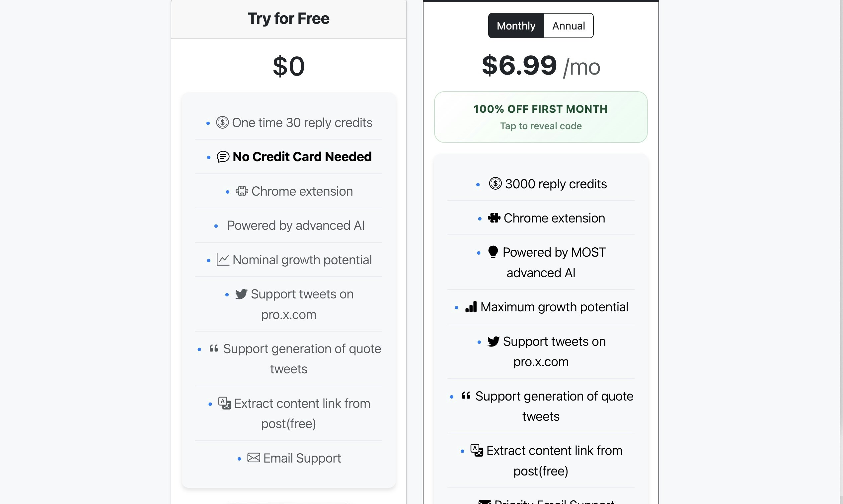The height and width of the screenshot is (504, 843).
Task: Click the chat bubble icon by No Credit Card Needed
Action: [x=223, y=157]
